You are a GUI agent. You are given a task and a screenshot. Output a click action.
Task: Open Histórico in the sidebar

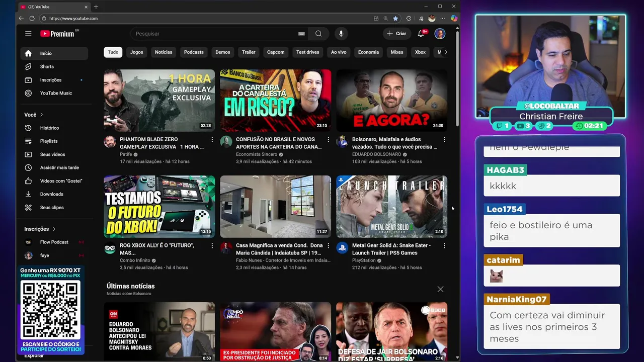[x=54, y=128]
